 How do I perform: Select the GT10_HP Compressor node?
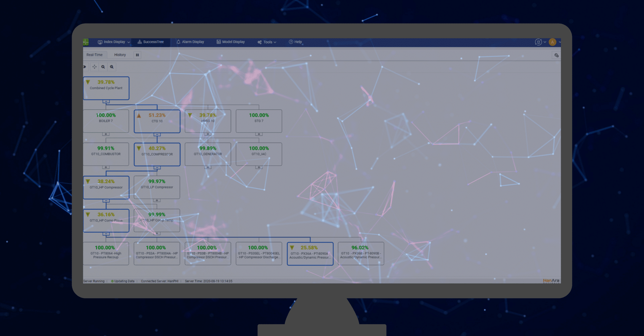[106, 187]
